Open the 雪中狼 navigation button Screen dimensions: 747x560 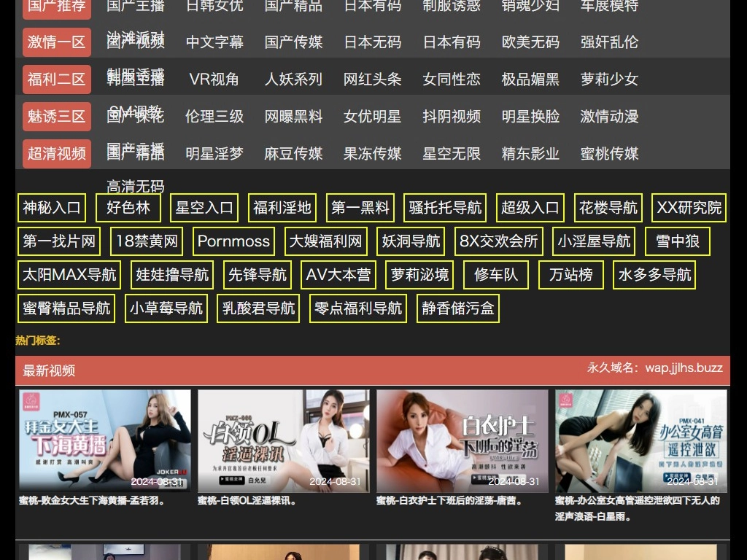click(678, 241)
